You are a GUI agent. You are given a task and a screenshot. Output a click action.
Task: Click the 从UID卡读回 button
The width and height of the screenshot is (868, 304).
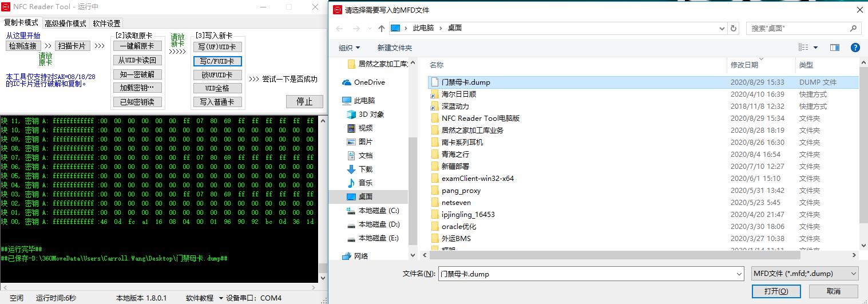(x=137, y=60)
